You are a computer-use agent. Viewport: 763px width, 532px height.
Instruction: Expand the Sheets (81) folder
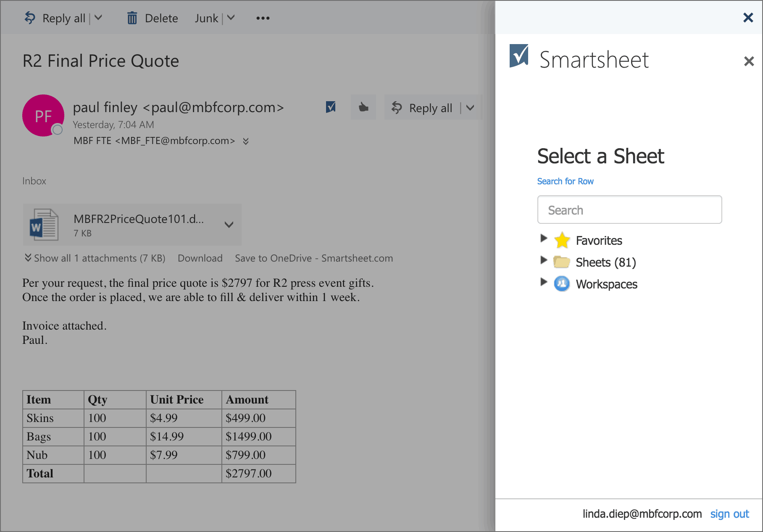(x=544, y=260)
